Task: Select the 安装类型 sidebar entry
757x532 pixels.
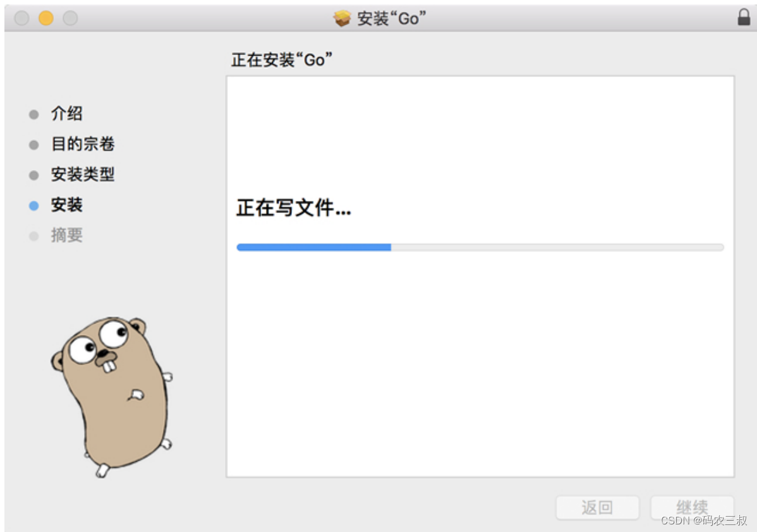Action: tap(83, 174)
